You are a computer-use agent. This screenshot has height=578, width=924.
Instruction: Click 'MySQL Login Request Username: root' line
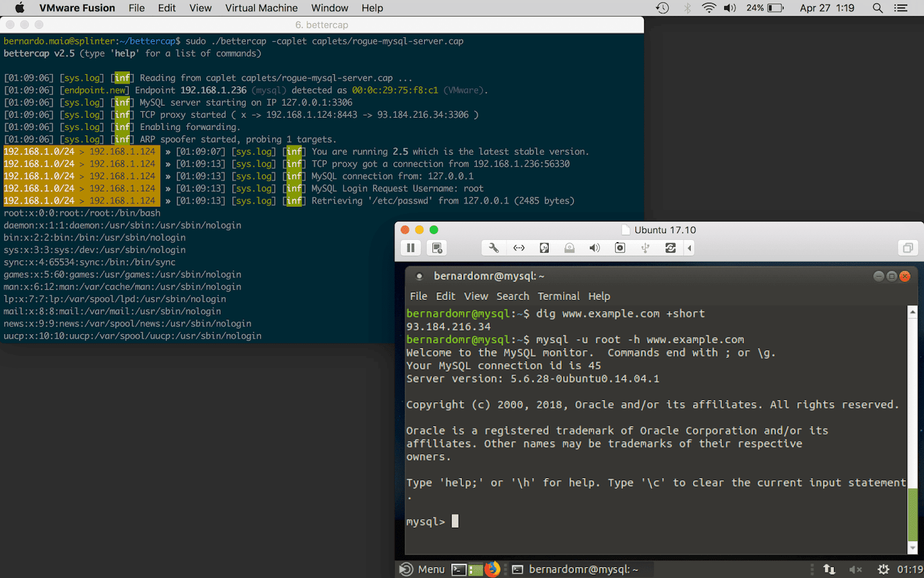pyautogui.click(x=397, y=188)
